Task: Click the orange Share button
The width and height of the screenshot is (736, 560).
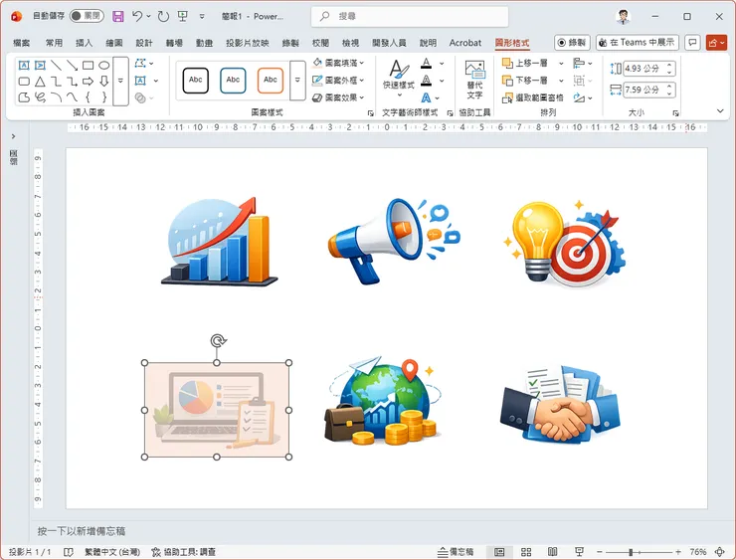Action: (x=716, y=43)
